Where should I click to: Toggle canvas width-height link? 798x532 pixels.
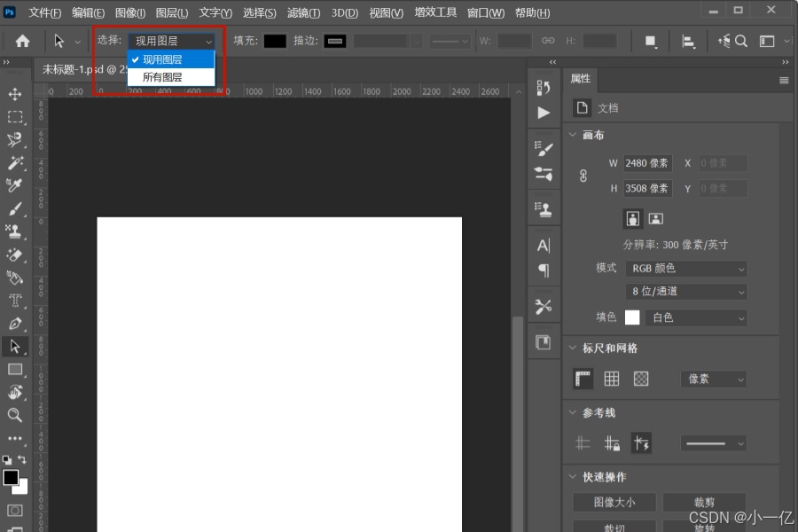point(583,176)
